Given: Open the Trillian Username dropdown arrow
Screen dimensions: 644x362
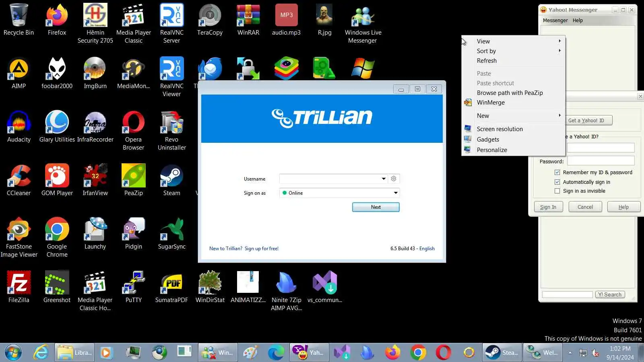Looking at the screenshot, I should click(x=384, y=179).
